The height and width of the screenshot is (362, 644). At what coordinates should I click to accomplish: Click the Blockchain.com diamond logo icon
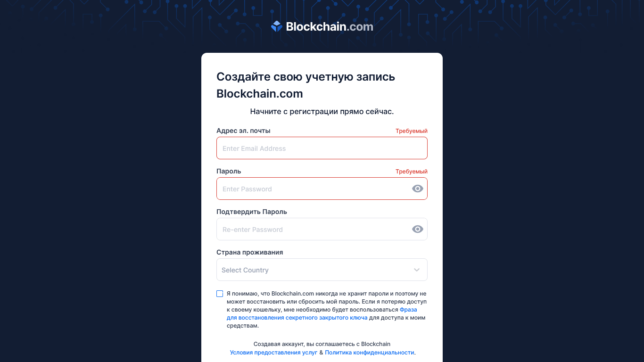tap(277, 26)
